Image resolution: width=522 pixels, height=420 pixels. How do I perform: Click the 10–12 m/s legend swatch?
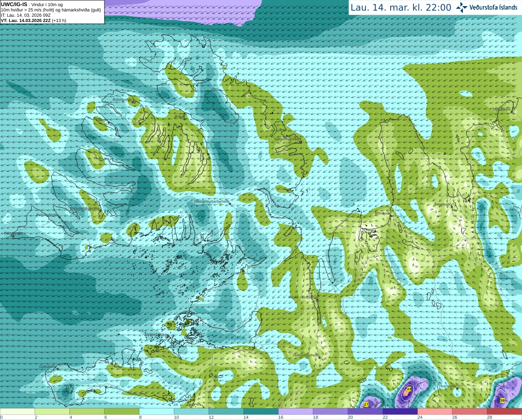tap(191, 411)
